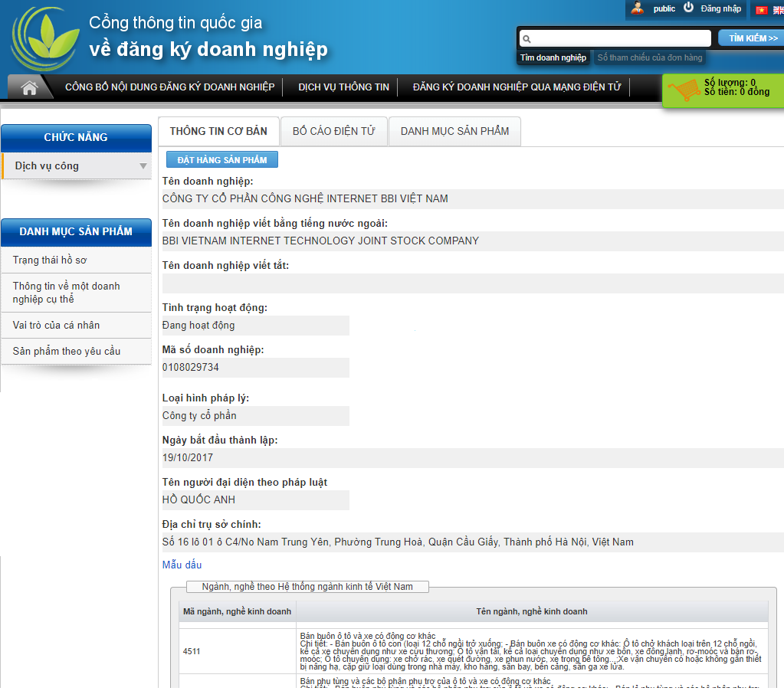The height and width of the screenshot is (691, 784).
Task: Click the status value Đang hoạt động
Action: [x=198, y=326]
